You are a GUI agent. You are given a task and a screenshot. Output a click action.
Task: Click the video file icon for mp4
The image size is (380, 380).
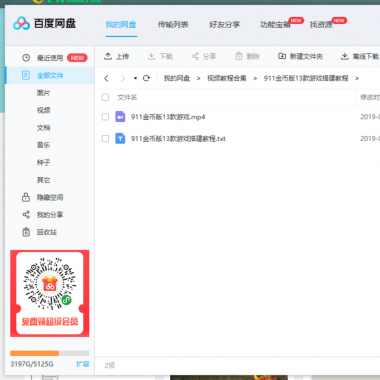point(120,117)
